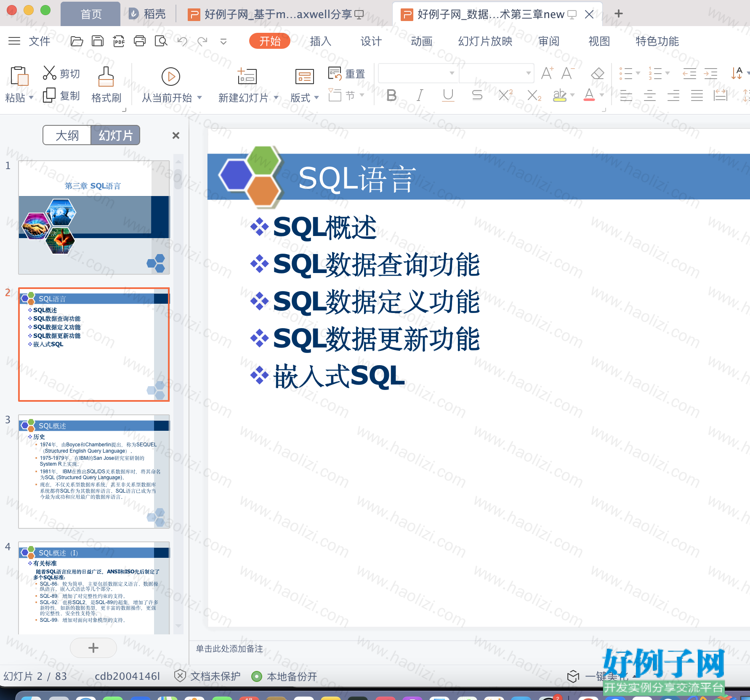Apply superscript formatting
This screenshot has width=750, height=700.
[505, 95]
